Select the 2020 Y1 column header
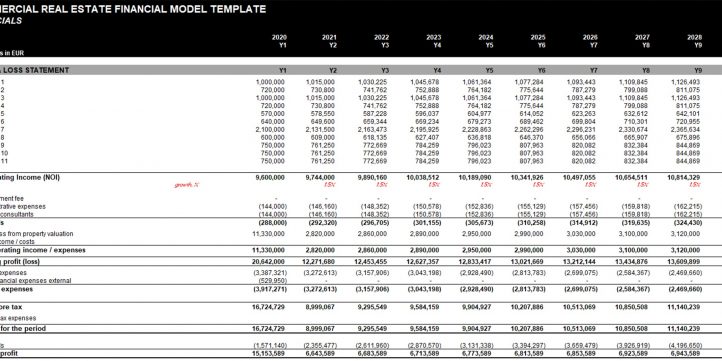This screenshot has height=361, width=722. pyautogui.click(x=279, y=41)
